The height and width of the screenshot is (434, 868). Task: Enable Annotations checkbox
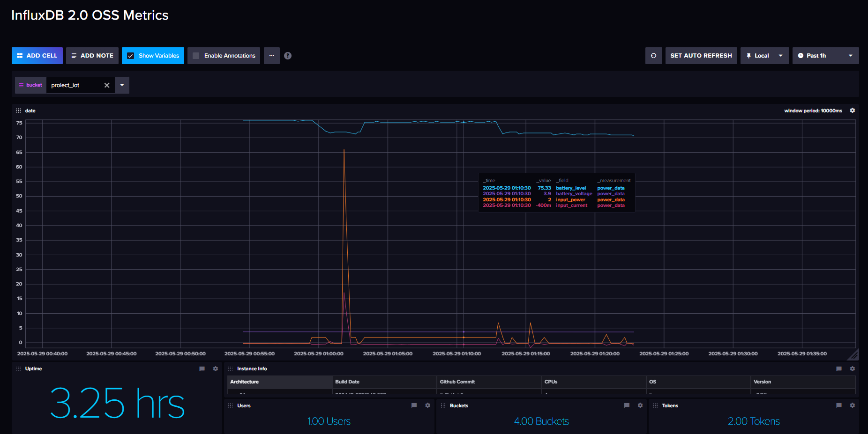click(x=196, y=56)
